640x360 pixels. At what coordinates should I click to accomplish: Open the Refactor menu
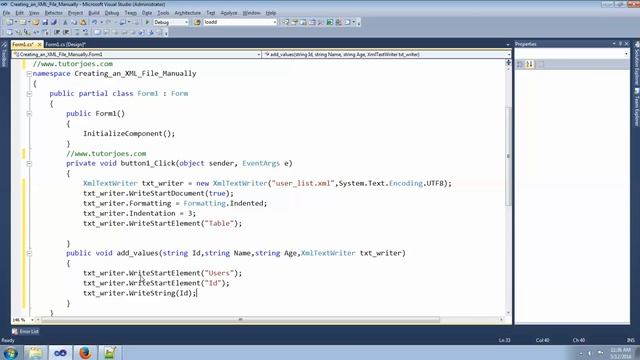pyautogui.click(x=53, y=13)
